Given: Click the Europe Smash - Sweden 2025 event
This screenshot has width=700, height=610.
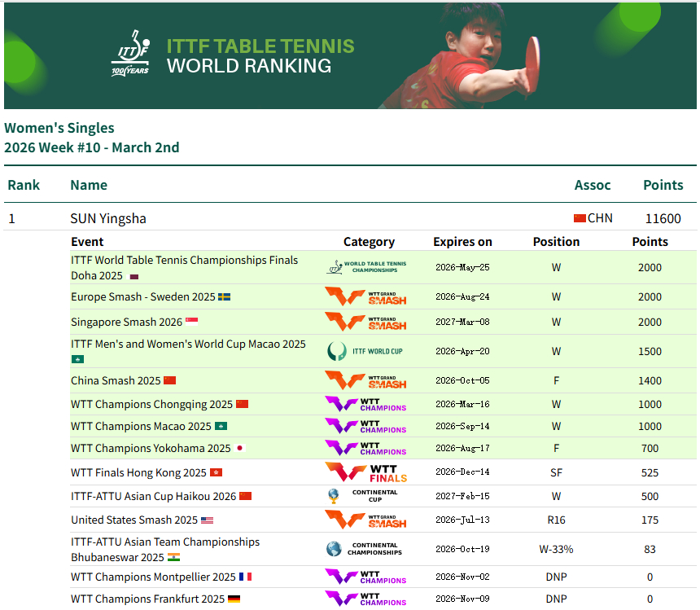Looking at the screenshot, I should pyautogui.click(x=143, y=297).
